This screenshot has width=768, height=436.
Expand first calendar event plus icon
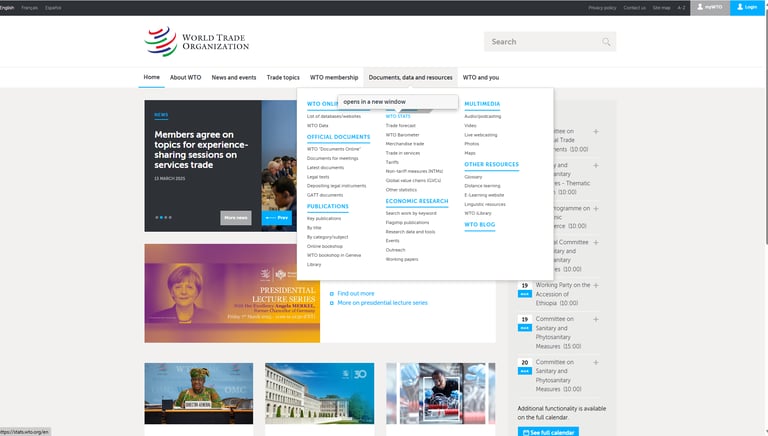[x=596, y=132]
